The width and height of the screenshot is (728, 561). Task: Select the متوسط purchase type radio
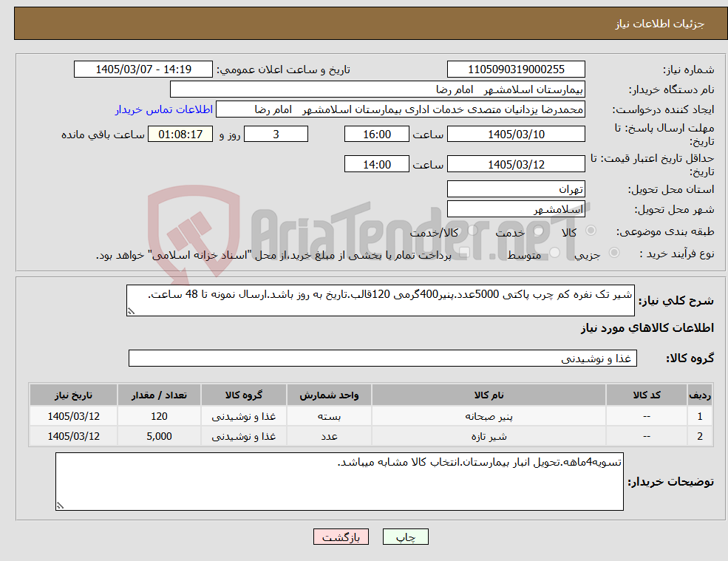click(554, 253)
